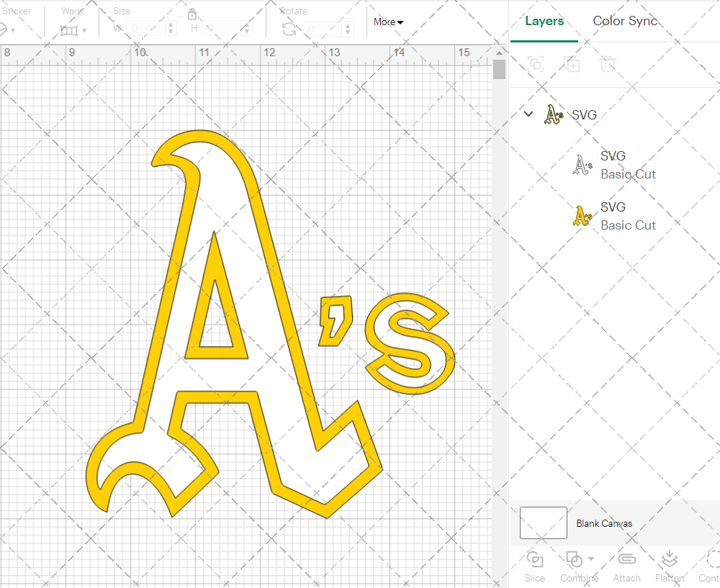The height and width of the screenshot is (588, 720).
Task: Click the Contour tool
Action: pos(709,567)
